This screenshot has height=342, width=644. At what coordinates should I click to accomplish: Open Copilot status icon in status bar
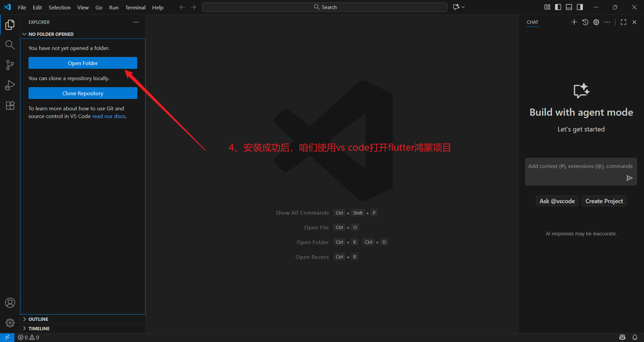click(x=623, y=337)
